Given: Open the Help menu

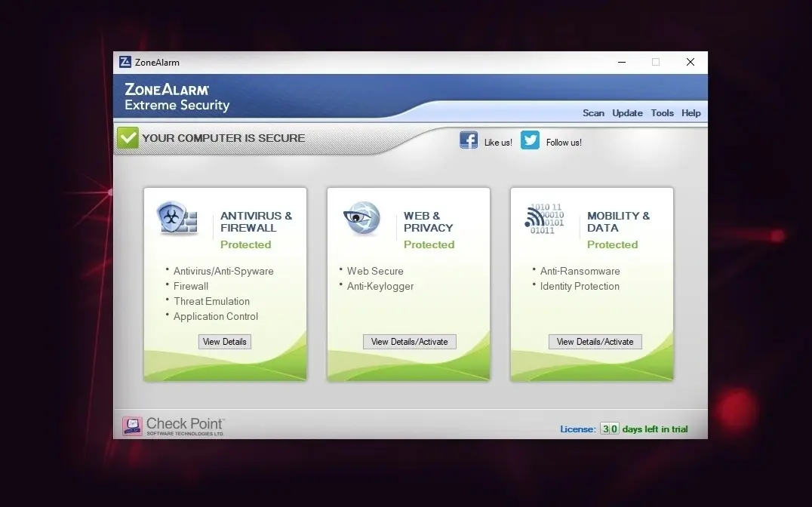Looking at the screenshot, I should (691, 113).
